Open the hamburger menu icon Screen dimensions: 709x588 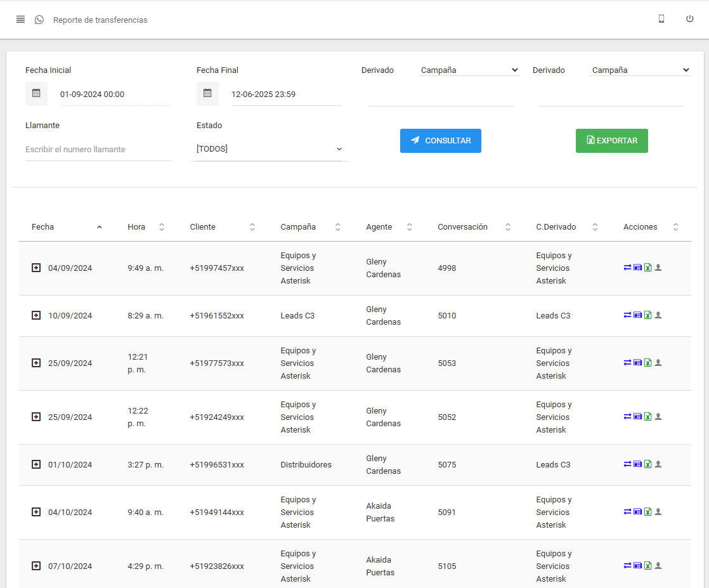[x=20, y=20]
